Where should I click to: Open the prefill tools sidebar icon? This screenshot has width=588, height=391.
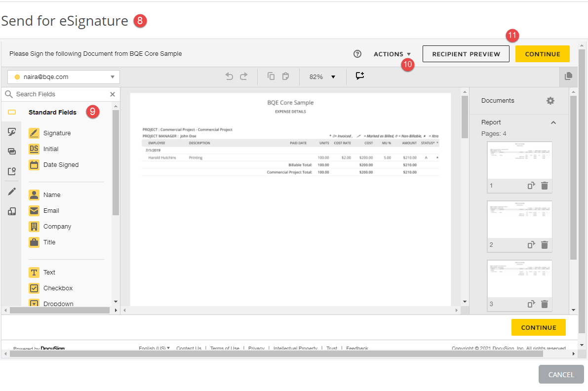(x=12, y=211)
